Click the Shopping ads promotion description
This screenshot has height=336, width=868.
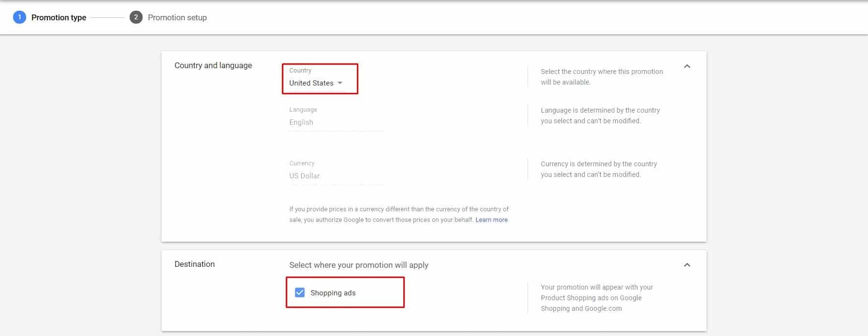(596, 298)
